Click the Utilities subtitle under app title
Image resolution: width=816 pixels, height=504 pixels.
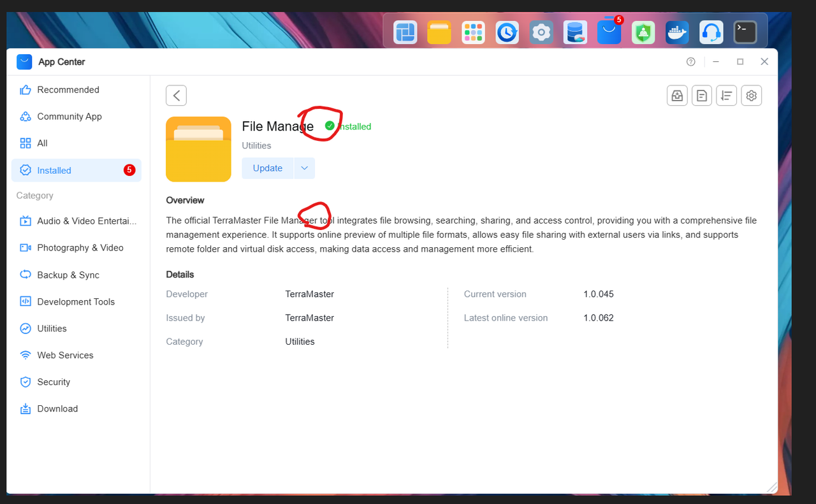(256, 146)
